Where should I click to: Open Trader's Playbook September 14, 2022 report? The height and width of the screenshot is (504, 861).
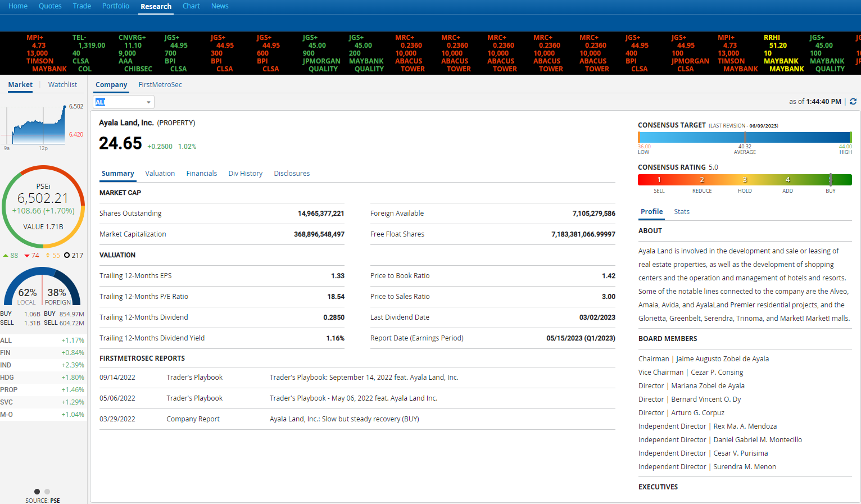[x=364, y=378]
